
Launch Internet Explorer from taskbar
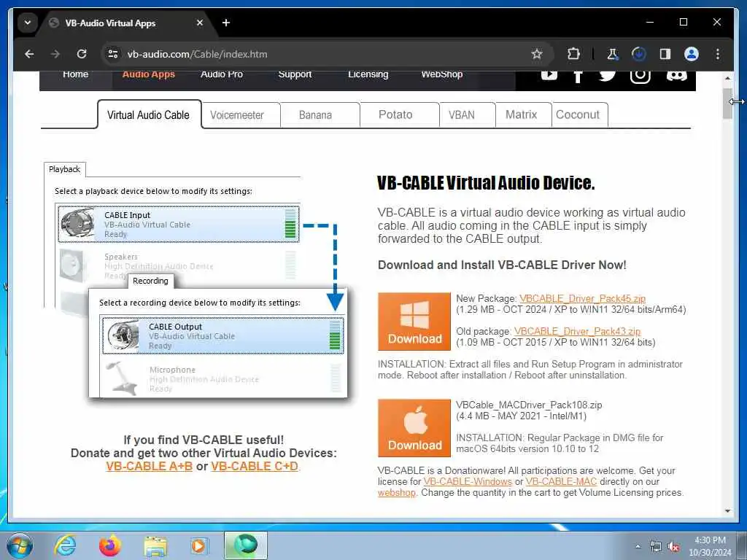(x=65, y=545)
